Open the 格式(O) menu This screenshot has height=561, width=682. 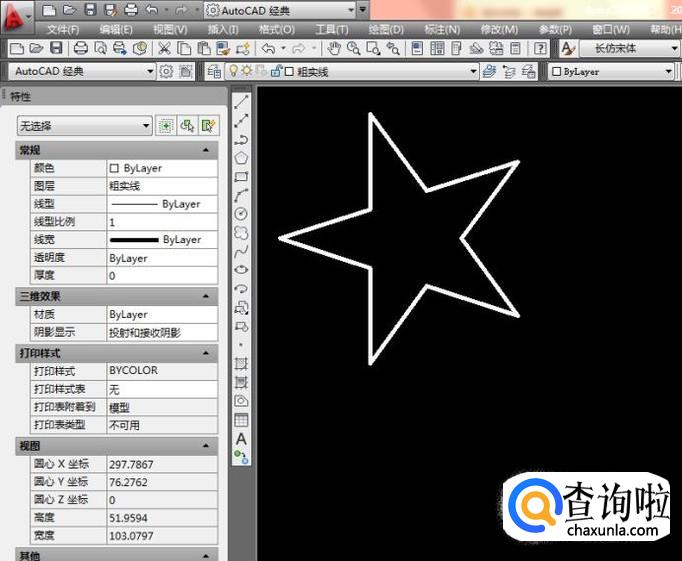277,30
